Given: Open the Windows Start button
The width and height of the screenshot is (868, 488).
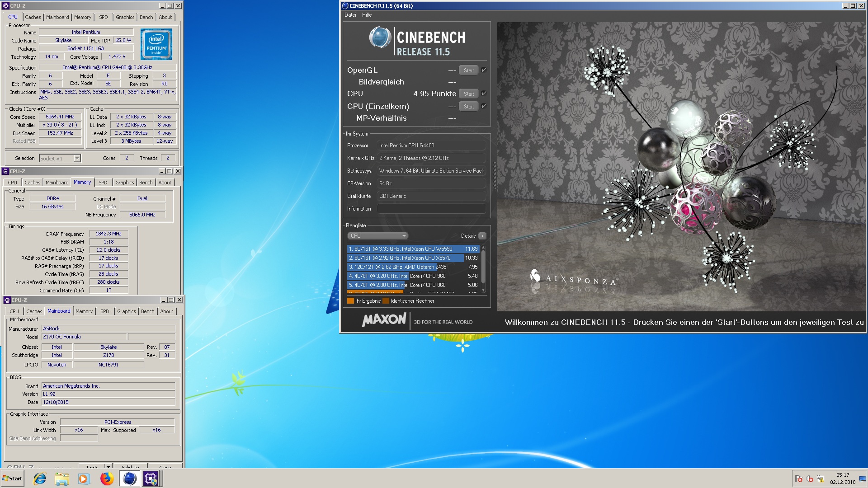Looking at the screenshot, I should click(x=13, y=479).
